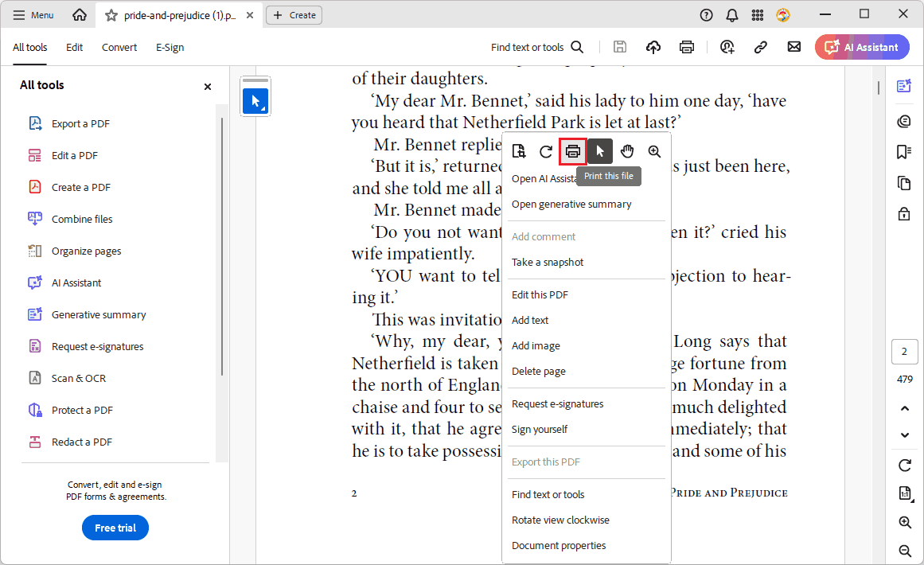924x565 pixels.
Task: Zoom out via the bottom-right magnifier icon
Action: [905, 551]
